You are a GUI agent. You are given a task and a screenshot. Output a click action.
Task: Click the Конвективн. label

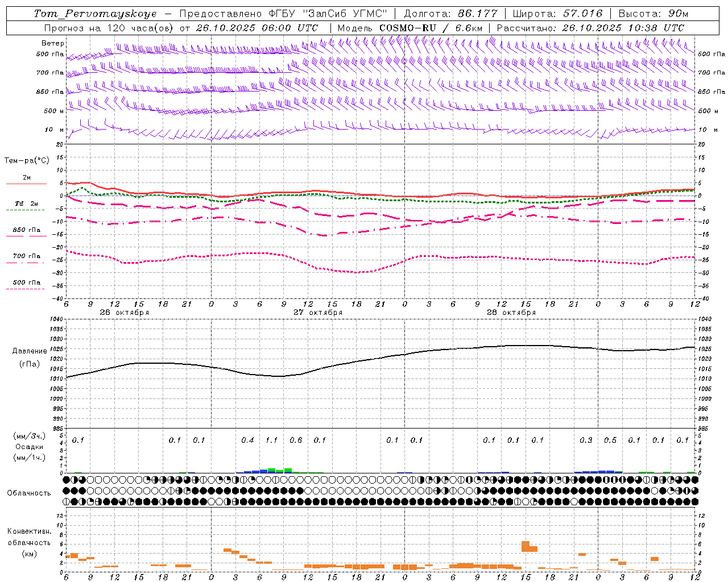[x=30, y=531]
